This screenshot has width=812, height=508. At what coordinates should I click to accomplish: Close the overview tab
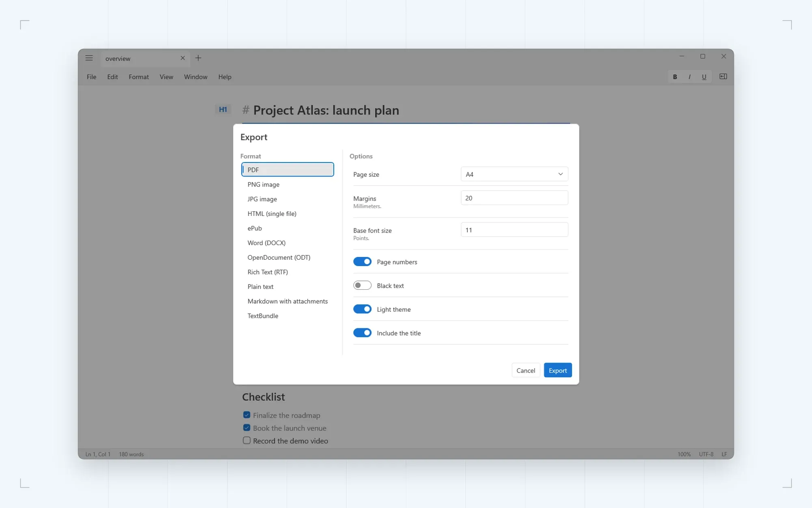pyautogui.click(x=183, y=58)
